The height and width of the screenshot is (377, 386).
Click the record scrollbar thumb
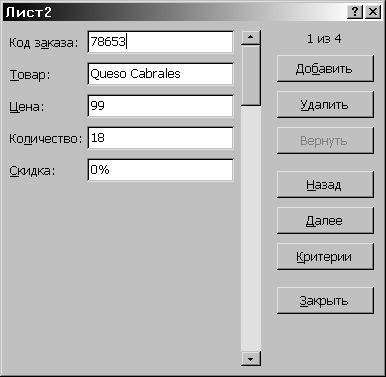[x=251, y=76]
